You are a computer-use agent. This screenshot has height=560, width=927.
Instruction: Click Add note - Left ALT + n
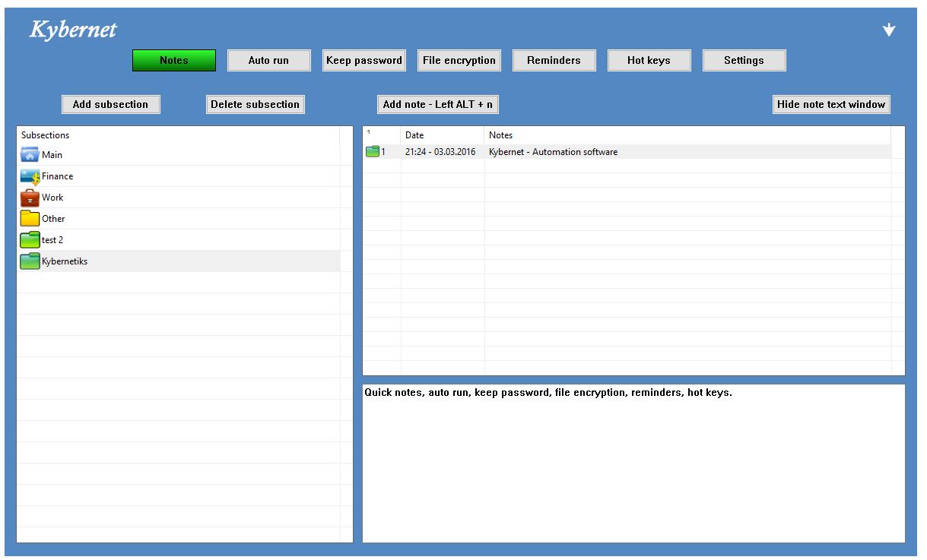(437, 104)
